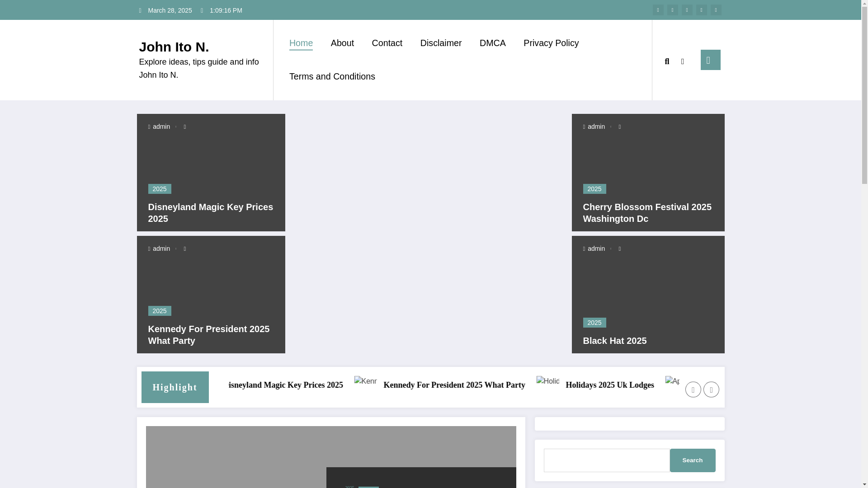Click 2025 tag on Cherry Blossom Festival card

coord(594,189)
